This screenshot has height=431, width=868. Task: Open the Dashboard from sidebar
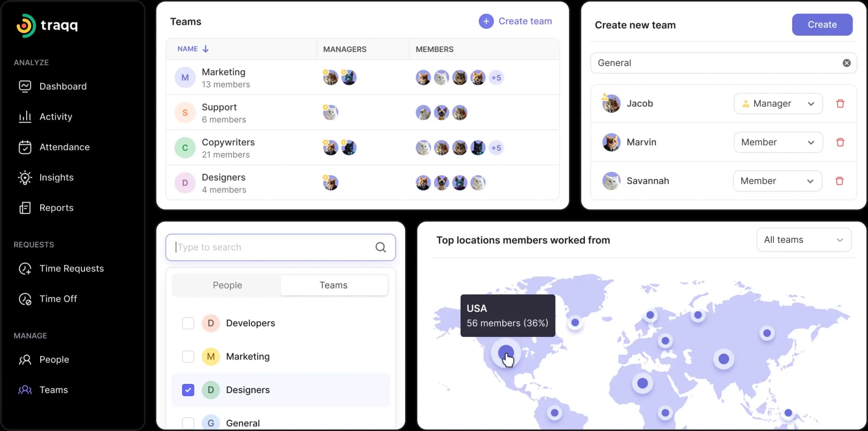click(x=63, y=86)
